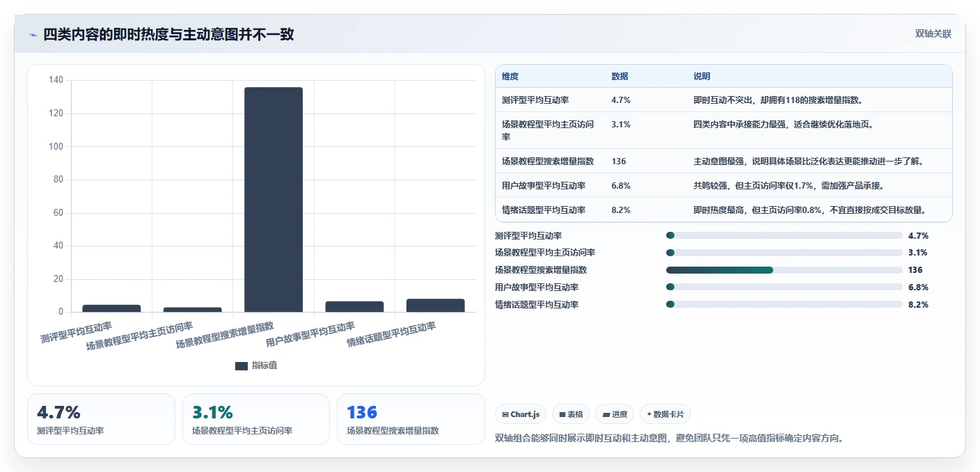Click the x-axis label 测评型平均互动率

click(76, 332)
